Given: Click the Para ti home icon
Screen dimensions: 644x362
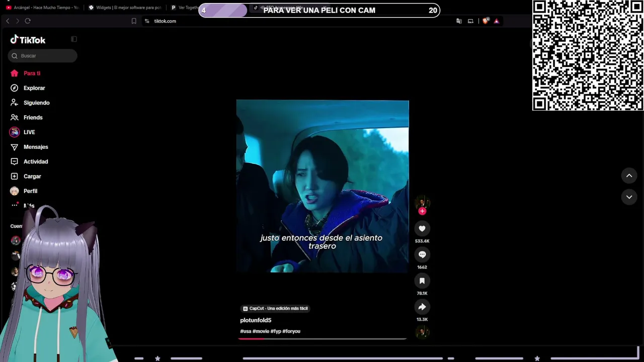Looking at the screenshot, I should [x=15, y=73].
